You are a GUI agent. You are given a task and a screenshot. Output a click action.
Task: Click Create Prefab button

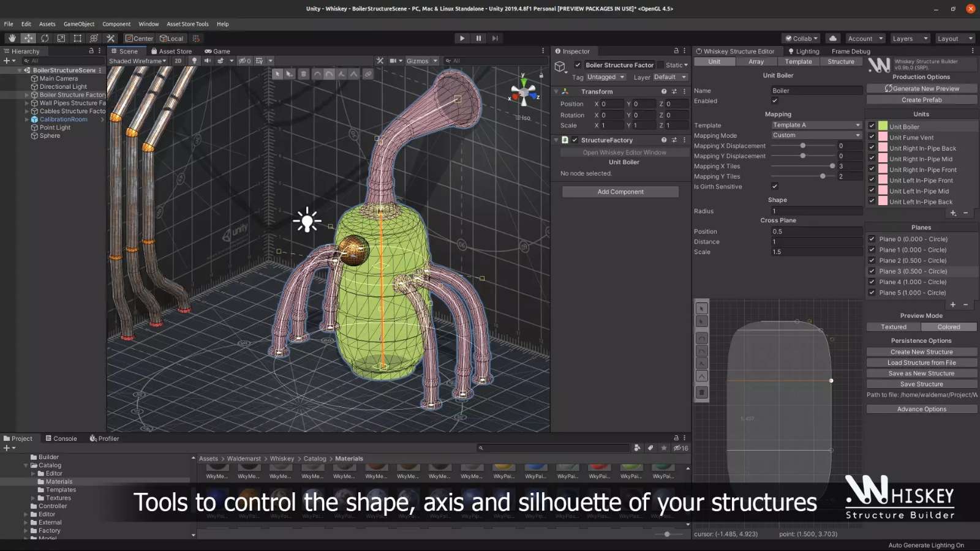(x=922, y=100)
